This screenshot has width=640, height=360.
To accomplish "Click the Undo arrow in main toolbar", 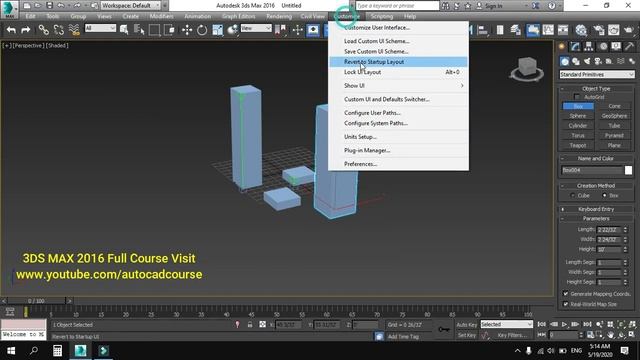I will tap(11, 30).
